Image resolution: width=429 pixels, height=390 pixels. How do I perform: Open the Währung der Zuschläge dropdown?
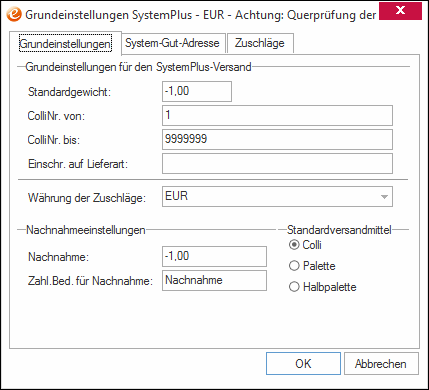point(277,196)
